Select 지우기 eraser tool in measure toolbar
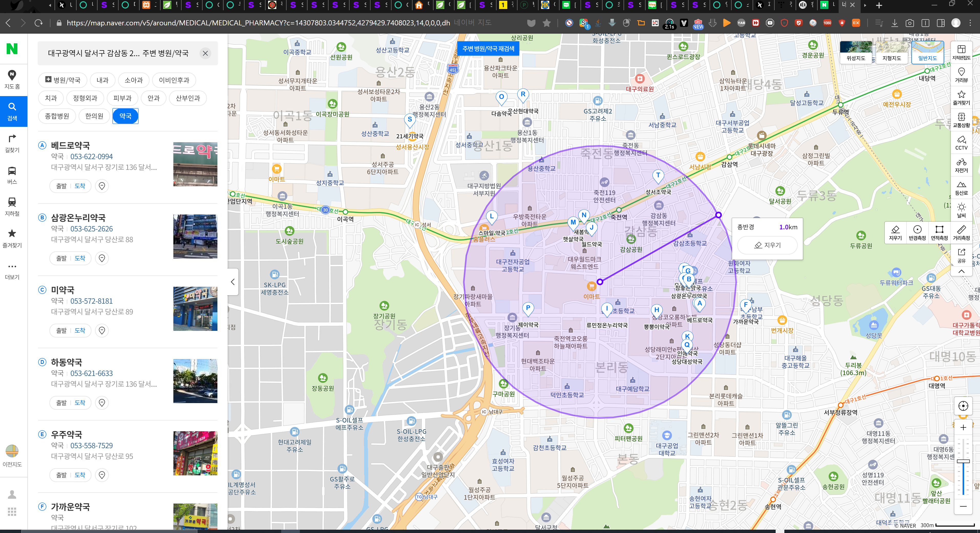Viewport: 980px width, 533px height. click(895, 233)
